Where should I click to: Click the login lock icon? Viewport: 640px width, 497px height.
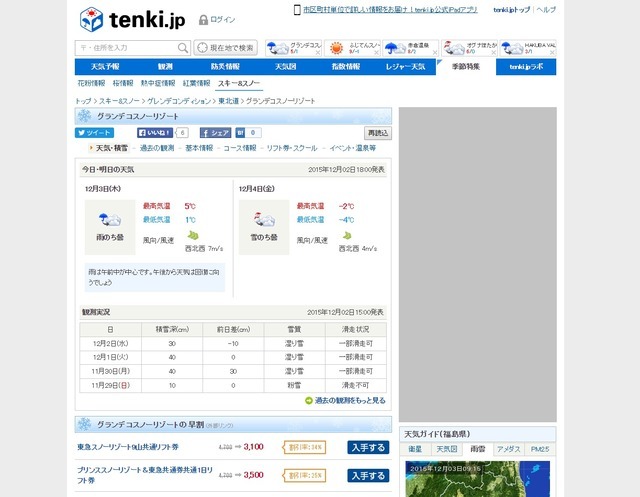(203, 20)
